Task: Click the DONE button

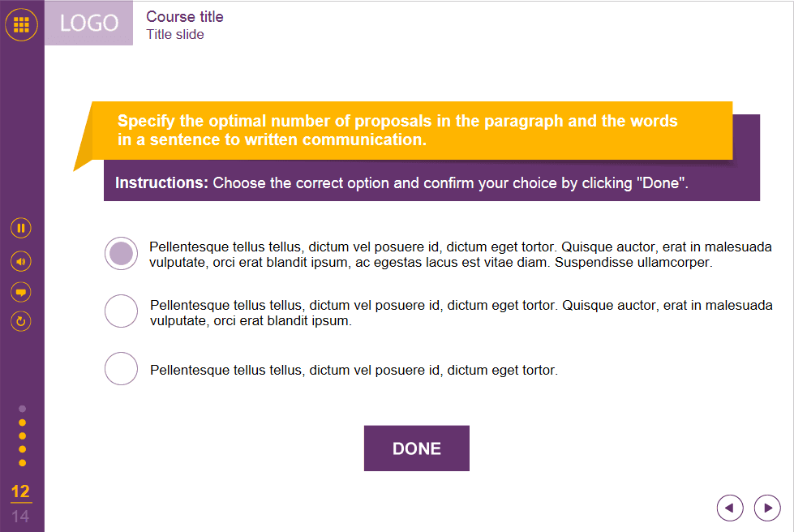Action: (416, 448)
